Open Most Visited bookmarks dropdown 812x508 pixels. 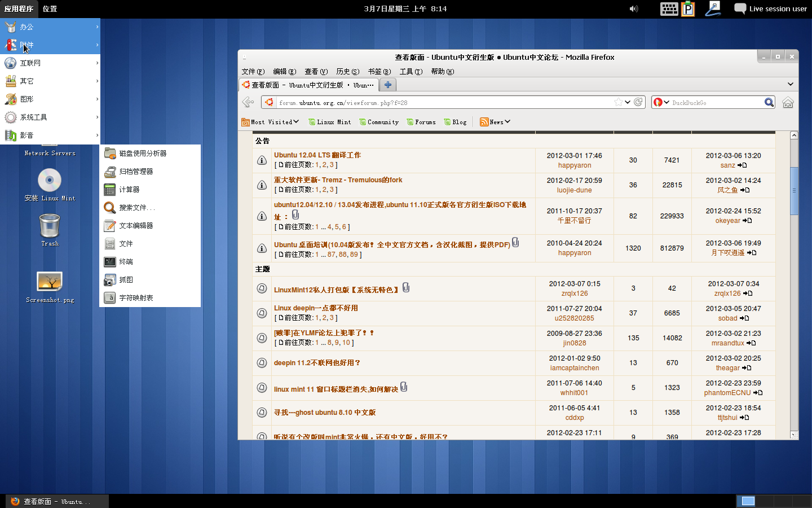coord(270,122)
